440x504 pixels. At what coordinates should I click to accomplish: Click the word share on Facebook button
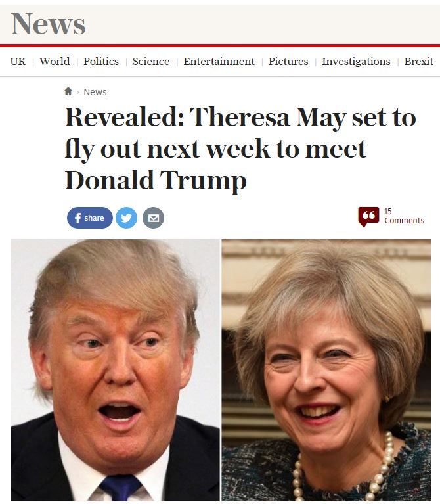point(94,218)
